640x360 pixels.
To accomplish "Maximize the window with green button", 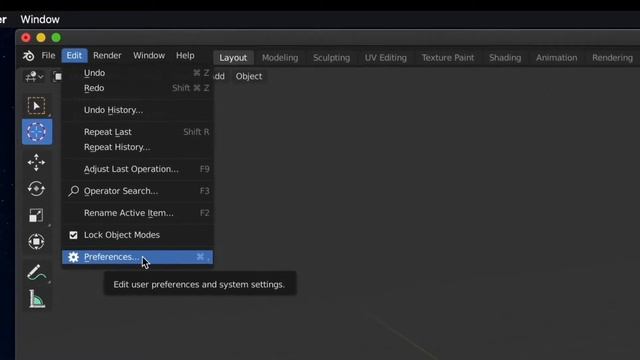I will click(56, 38).
